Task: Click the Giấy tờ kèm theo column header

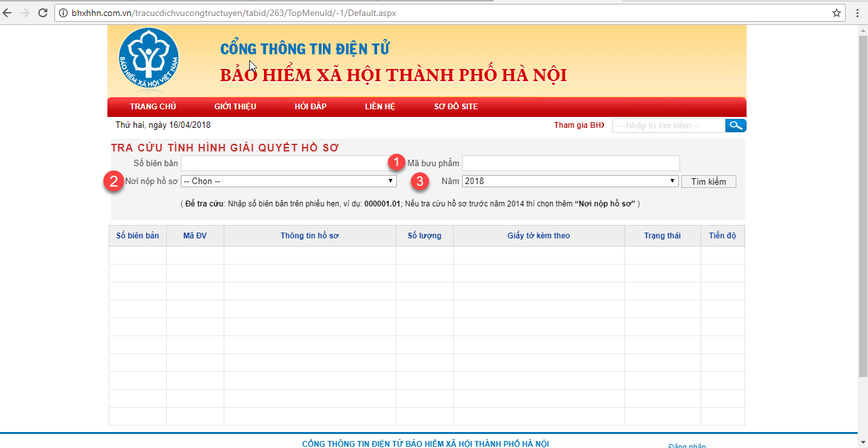Action: point(539,236)
